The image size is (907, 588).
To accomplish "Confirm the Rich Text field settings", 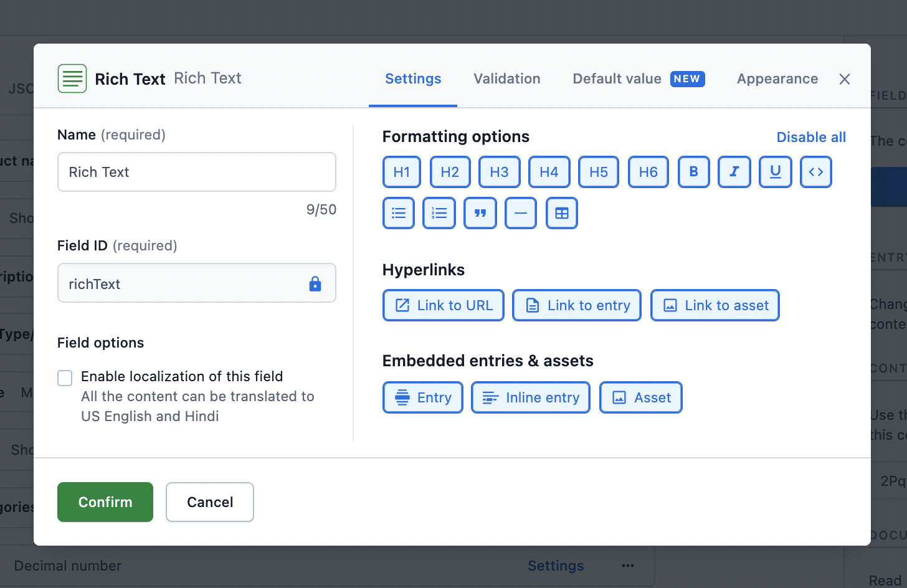I will pyautogui.click(x=105, y=502).
